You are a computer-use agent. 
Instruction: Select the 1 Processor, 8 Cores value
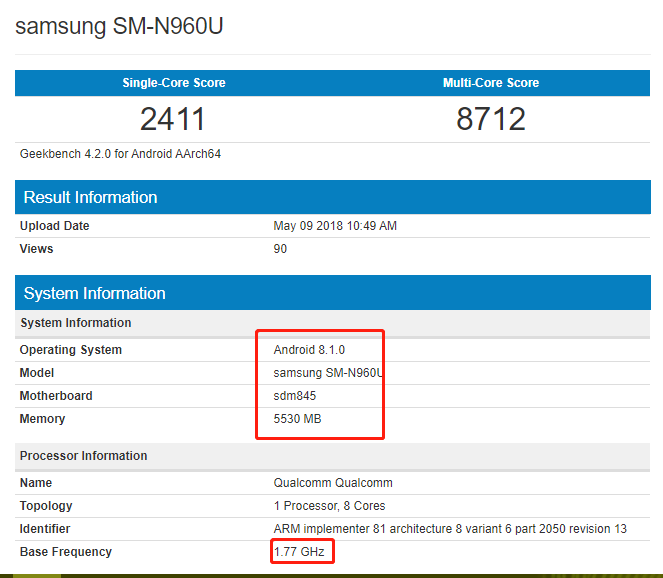tap(329, 506)
